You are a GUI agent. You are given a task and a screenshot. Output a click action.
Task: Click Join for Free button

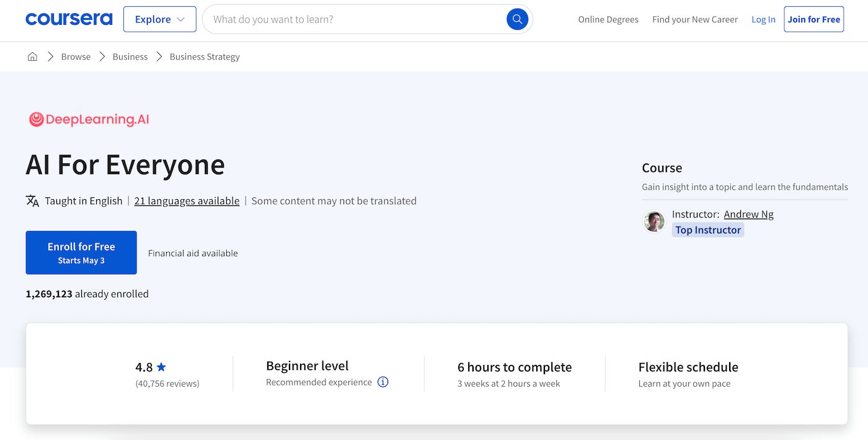pyautogui.click(x=814, y=19)
